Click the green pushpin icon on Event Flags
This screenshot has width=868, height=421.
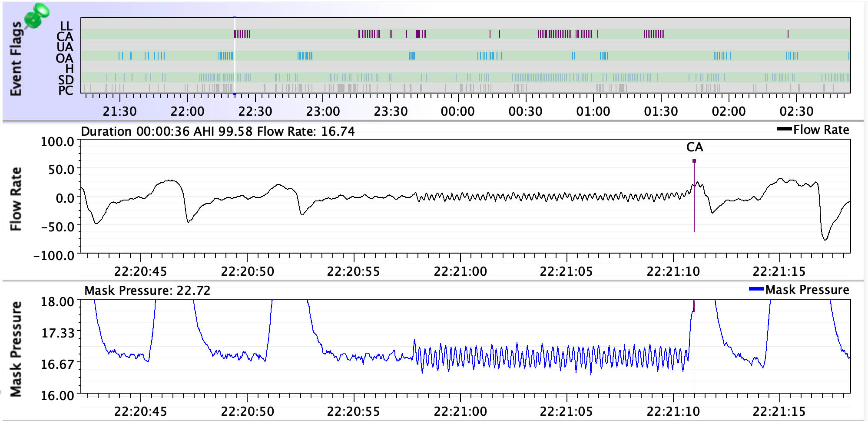[36, 16]
